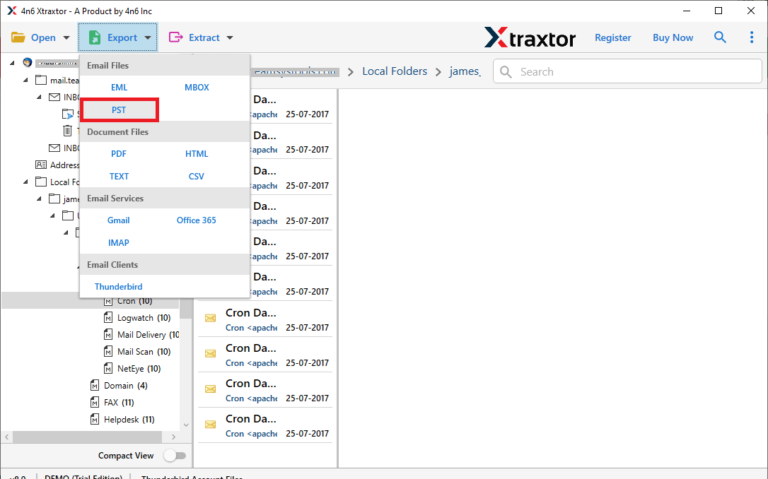Image resolution: width=768 pixels, height=479 pixels.
Task: Choose MBOX export format
Action: pos(196,87)
